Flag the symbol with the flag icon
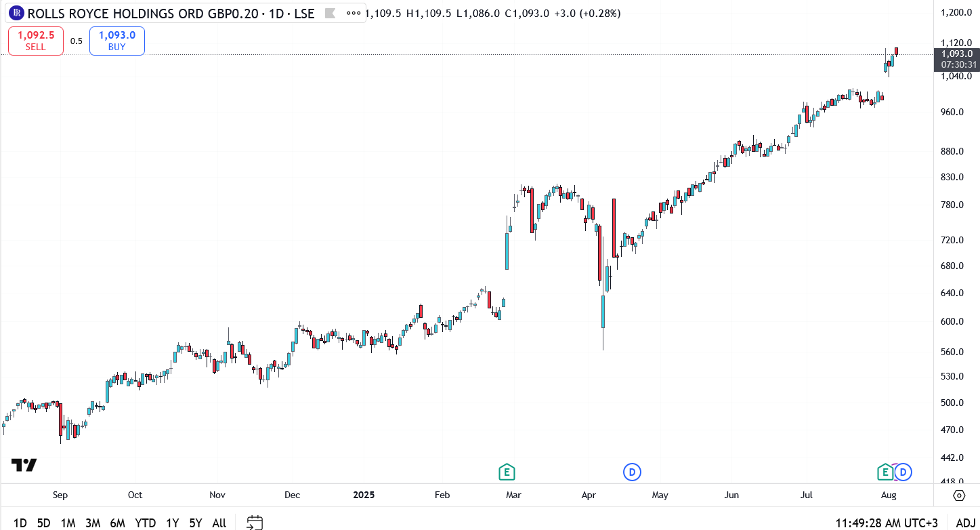Viewport: 980px width, 530px height. [330, 13]
